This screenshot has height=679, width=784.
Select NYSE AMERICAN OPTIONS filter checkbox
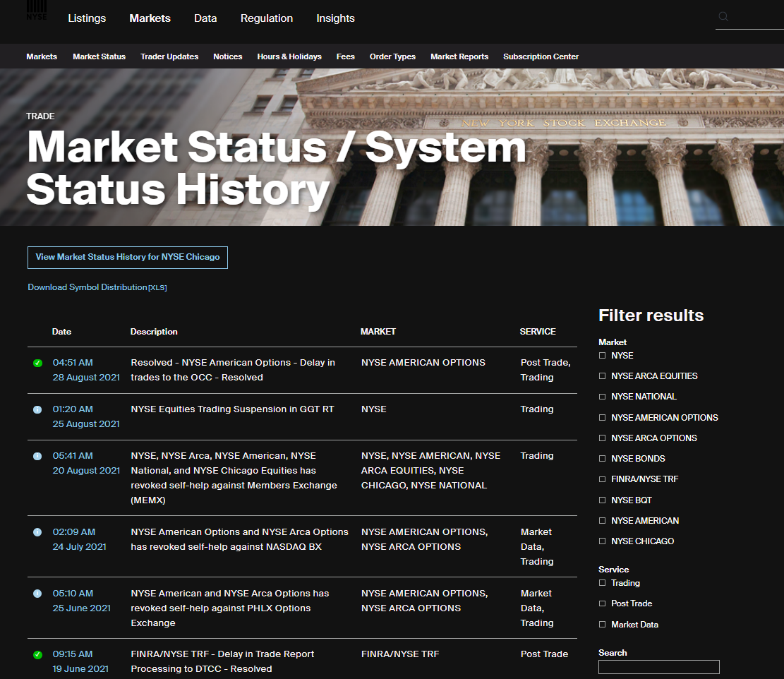602,418
